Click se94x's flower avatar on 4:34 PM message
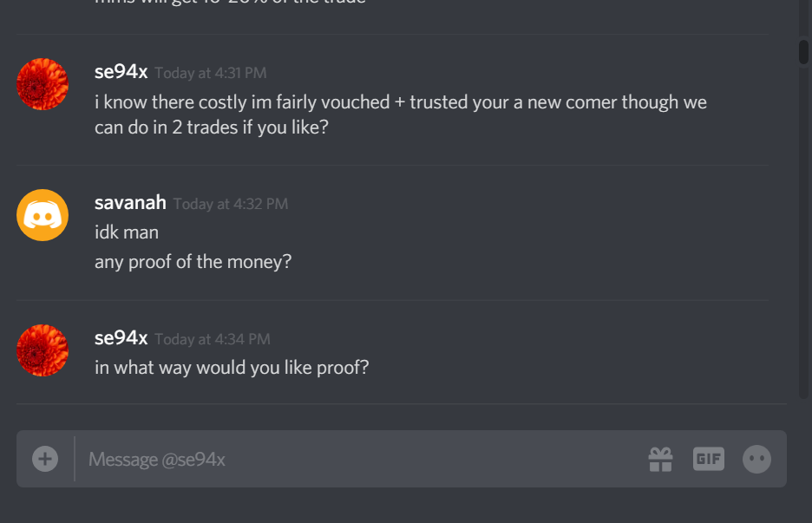This screenshot has height=523, width=812. [43, 350]
